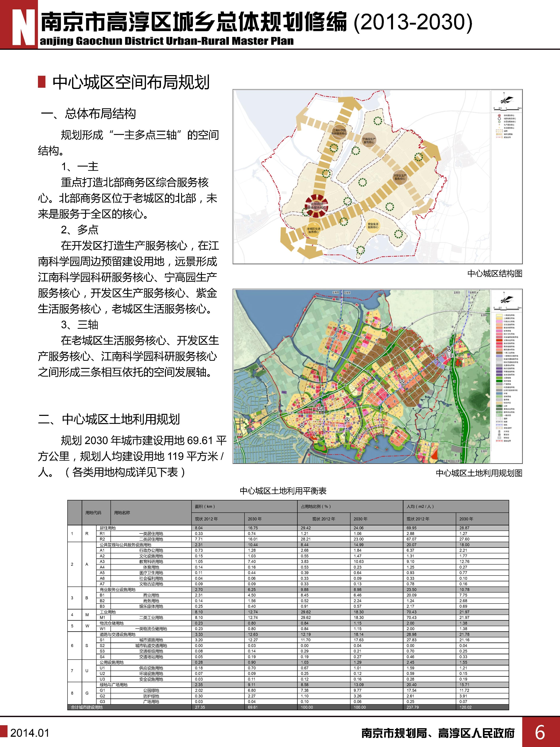The image size is (560, 747).
Task: Click the M1 row label 二类工业用地
Action: [x=151, y=617]
